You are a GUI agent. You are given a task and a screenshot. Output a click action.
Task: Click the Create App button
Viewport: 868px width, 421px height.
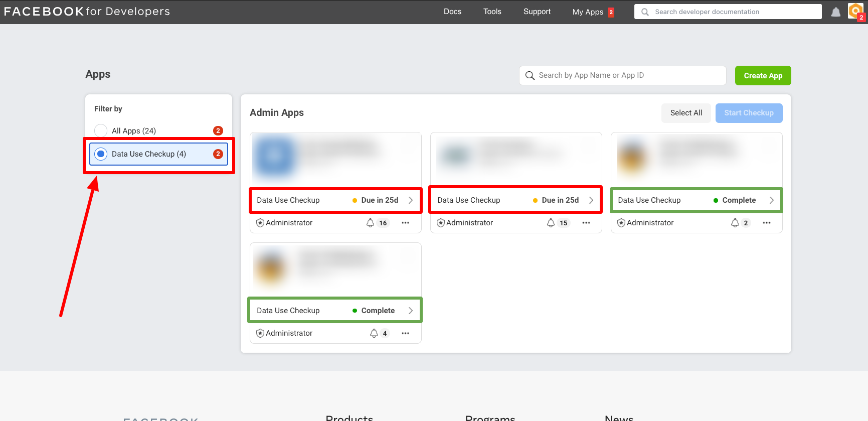pyautogui.click(x=763, y=76)
